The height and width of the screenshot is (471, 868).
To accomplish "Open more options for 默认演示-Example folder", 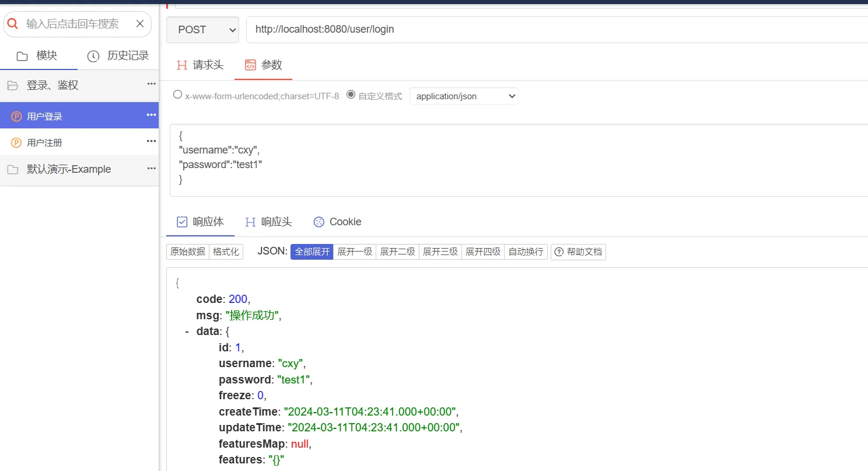I will [151, 169].
